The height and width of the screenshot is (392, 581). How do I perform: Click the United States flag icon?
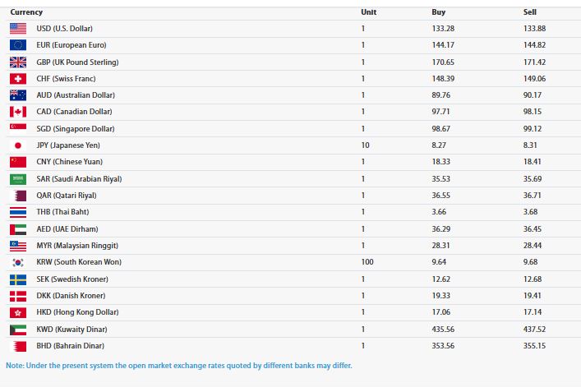[18, 29]
